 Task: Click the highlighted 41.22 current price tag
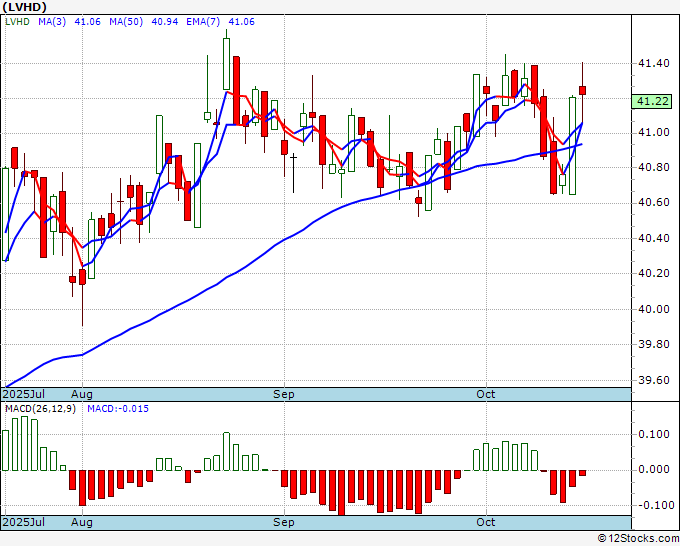pyautogui.click(x=652, y=101)
